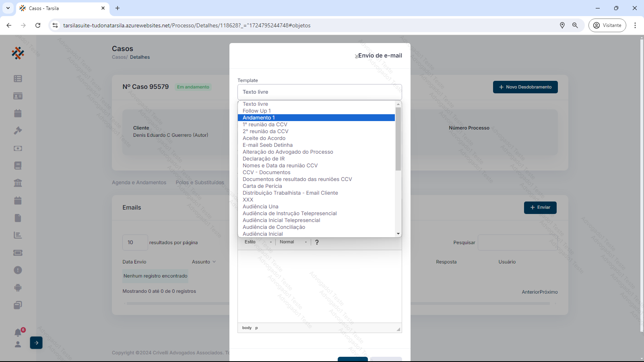This screenshot has width=644, height=362.
Task: Open the Estilo style dropdown
Action: click(x=258, y=242)
